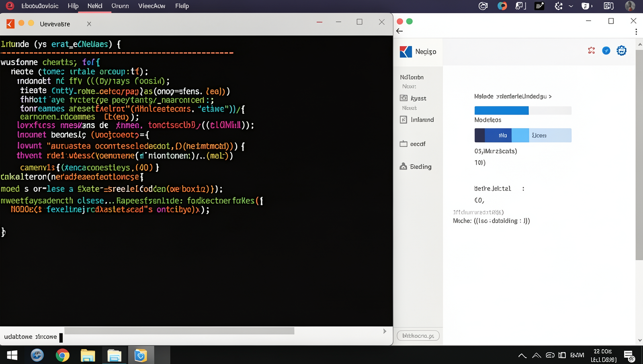Viewport: 643px width, 364px height.
Task: Click the bıtkocna.ps button at sidebar bottom
Action: [418, 335]
